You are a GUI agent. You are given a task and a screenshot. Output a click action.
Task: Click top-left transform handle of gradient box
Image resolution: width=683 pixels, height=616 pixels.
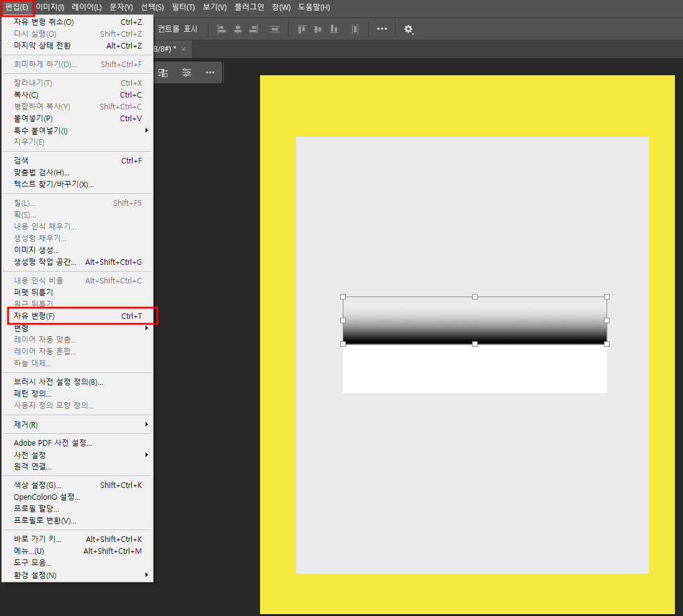point(343,297)
